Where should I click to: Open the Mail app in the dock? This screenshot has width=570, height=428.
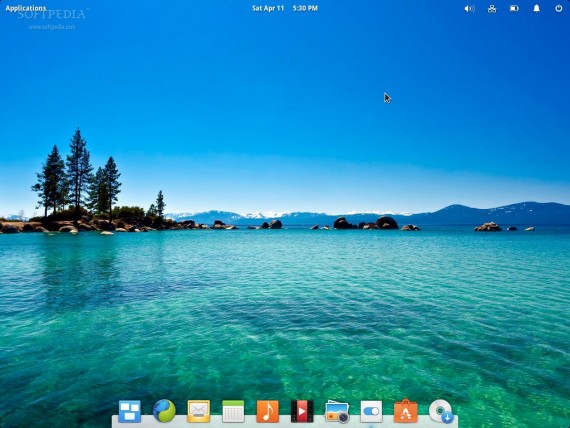tap(198, 411)
